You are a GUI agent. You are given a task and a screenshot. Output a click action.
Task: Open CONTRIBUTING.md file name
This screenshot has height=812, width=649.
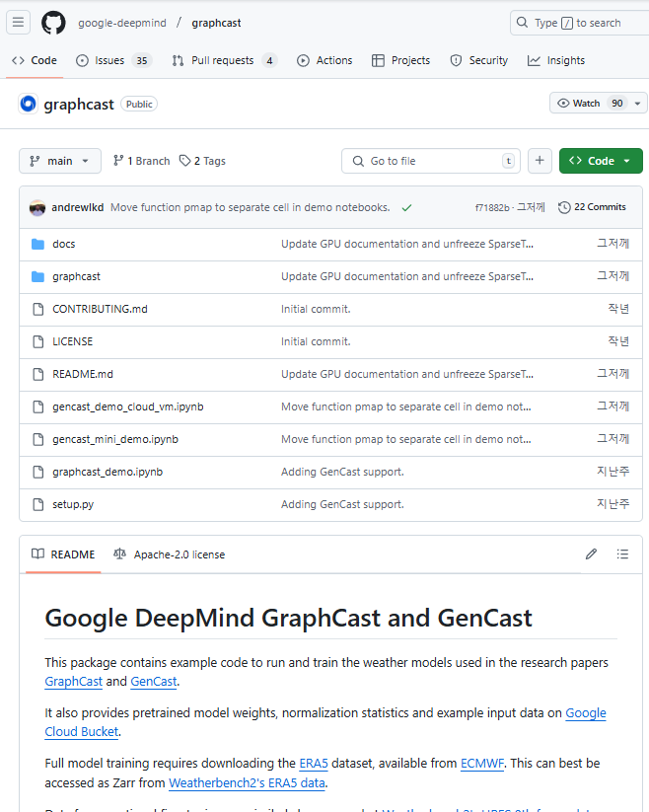[100, 309]
